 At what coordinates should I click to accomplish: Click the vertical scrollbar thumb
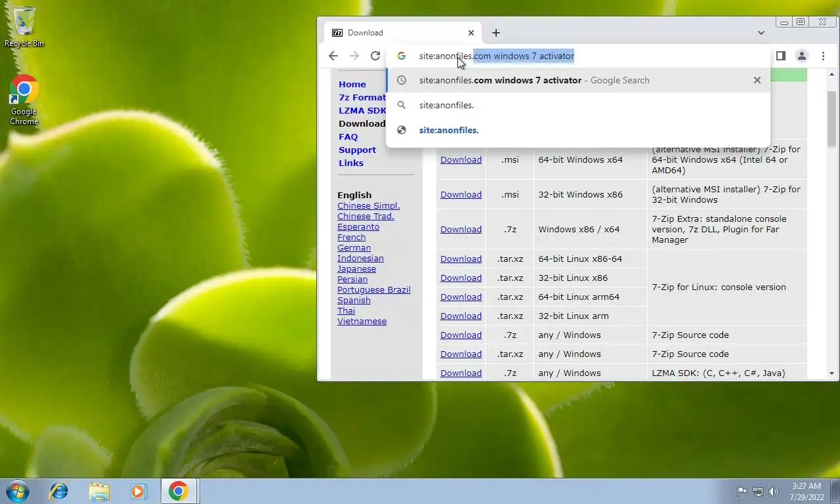[831, 120]
